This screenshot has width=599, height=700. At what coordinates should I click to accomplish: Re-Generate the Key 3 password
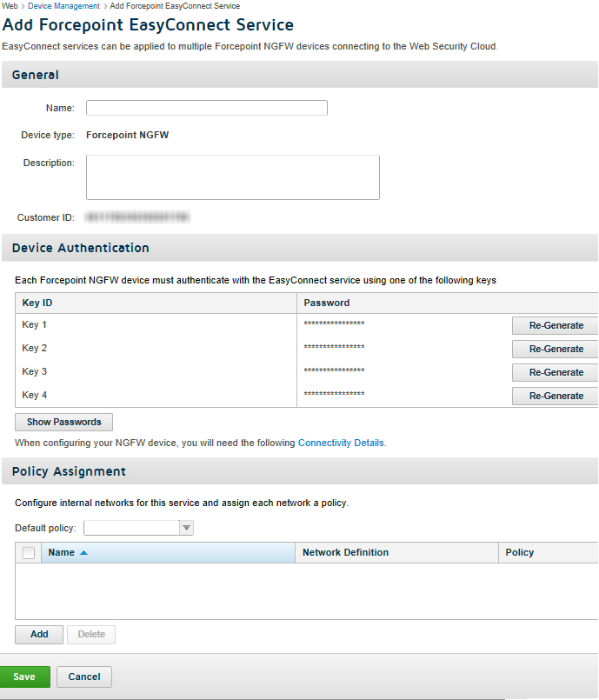556,372
